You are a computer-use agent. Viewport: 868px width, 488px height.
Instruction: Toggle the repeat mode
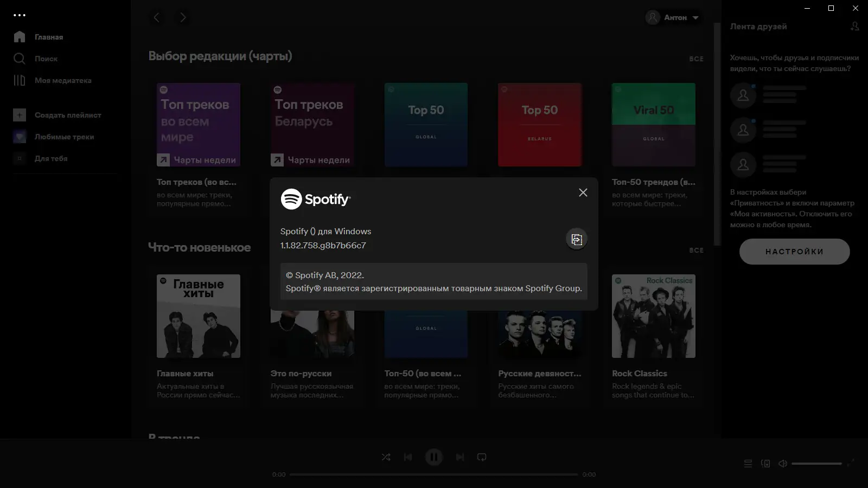(x=482, y=457)
